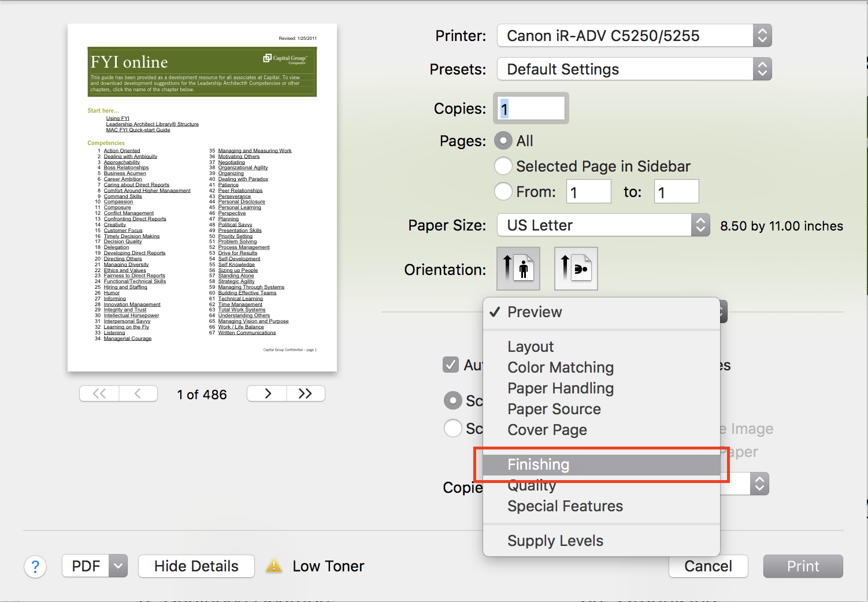The image size is (868, 602).
Task: Open the Presets dropdown
Action: pyautogui.click(x=634, y=69)
